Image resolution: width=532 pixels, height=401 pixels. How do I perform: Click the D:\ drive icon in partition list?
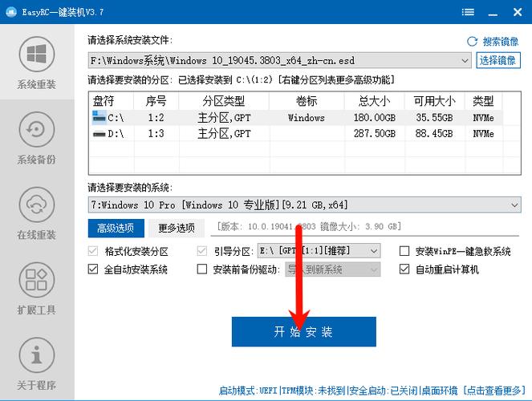99,134
